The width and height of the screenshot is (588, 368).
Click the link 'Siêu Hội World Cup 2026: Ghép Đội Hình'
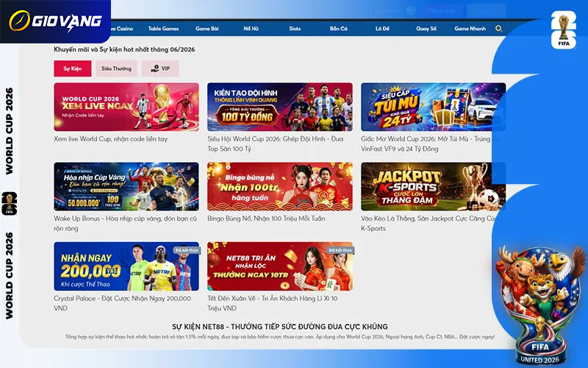(275, 144)
